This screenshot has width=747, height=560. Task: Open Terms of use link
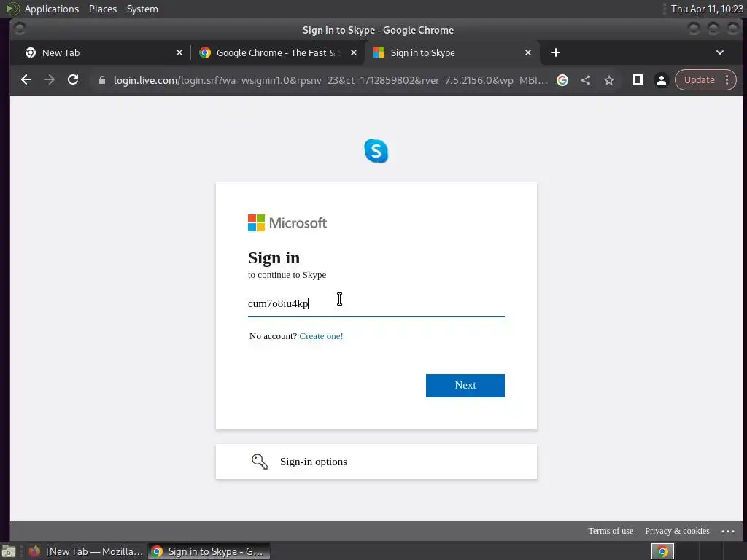[x=611, y=531]
